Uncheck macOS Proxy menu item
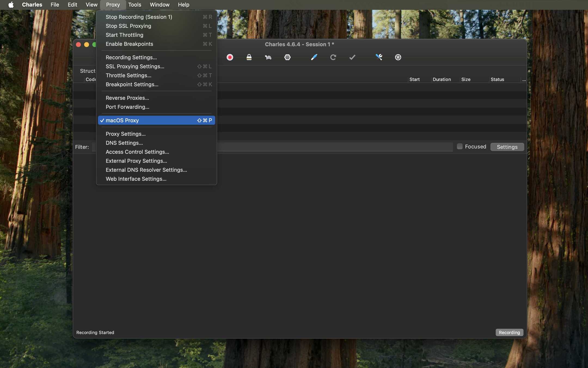 [x=157, y=120]
